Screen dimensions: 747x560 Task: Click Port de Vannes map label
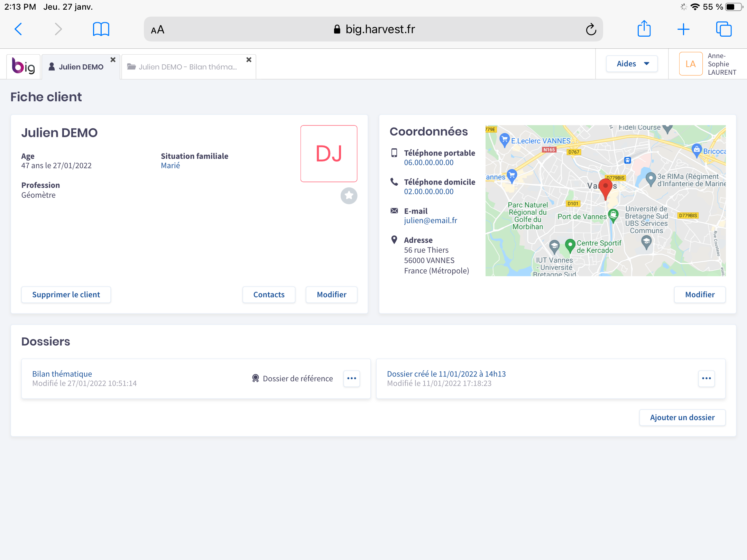point(582,217)
